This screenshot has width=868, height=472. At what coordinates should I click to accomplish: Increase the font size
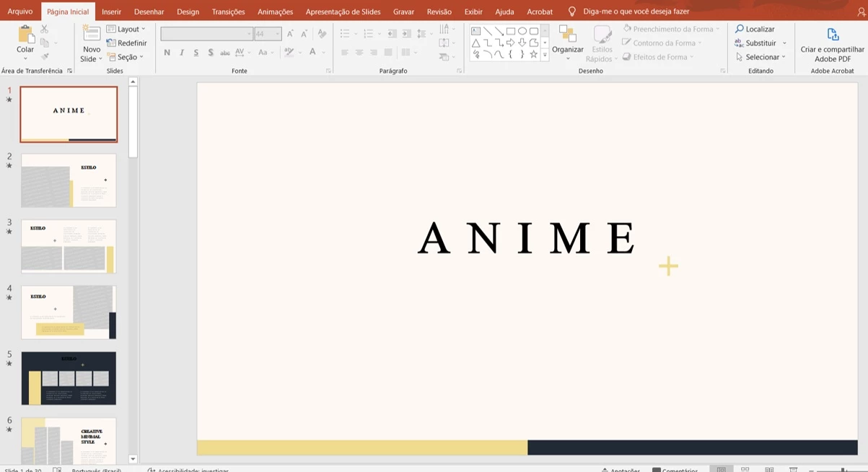coord(290,34)
